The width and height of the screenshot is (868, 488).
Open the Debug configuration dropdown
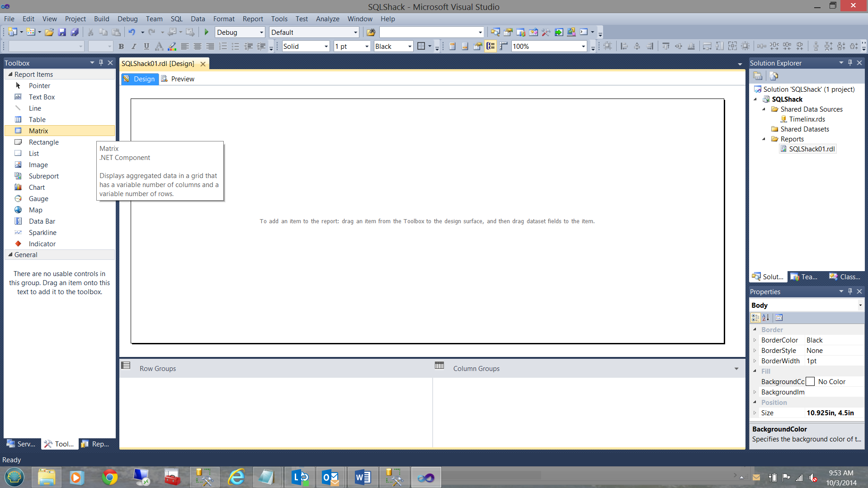click(261, 33)
